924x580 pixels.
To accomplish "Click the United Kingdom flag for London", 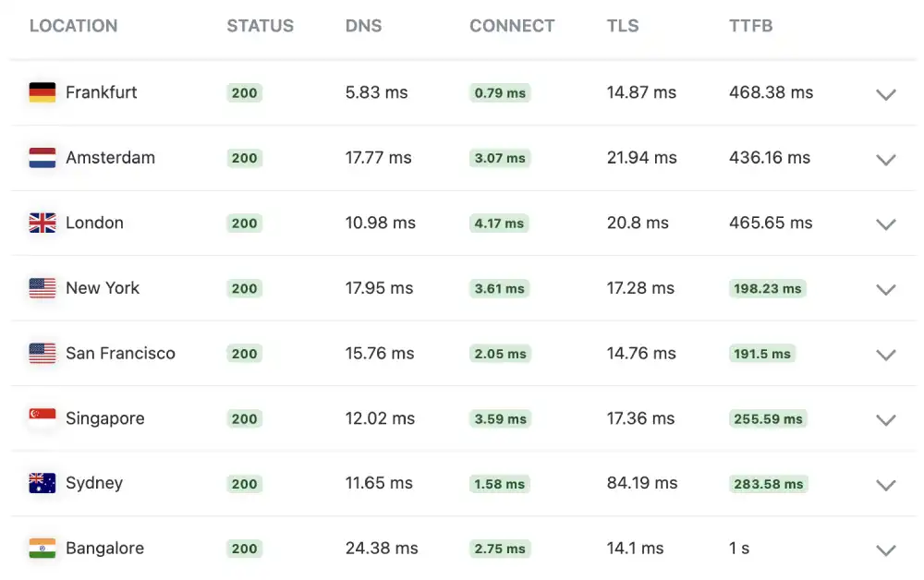I will coord(42,223).
